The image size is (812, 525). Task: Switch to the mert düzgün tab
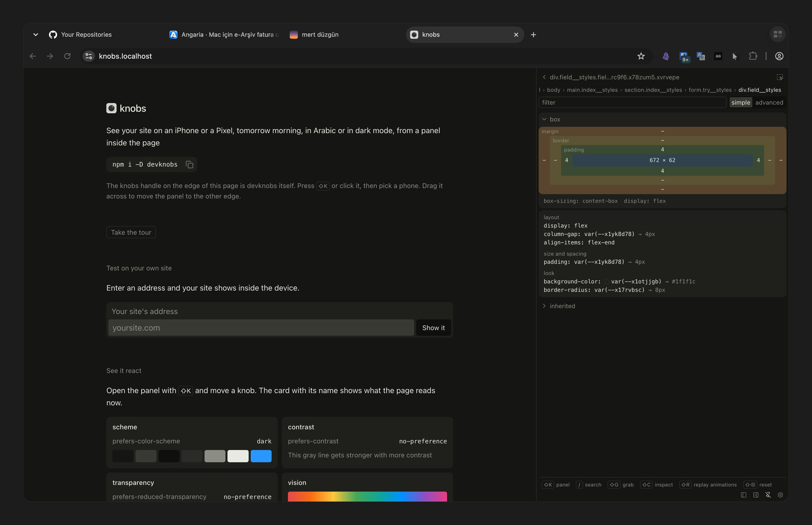click(314, 35)
